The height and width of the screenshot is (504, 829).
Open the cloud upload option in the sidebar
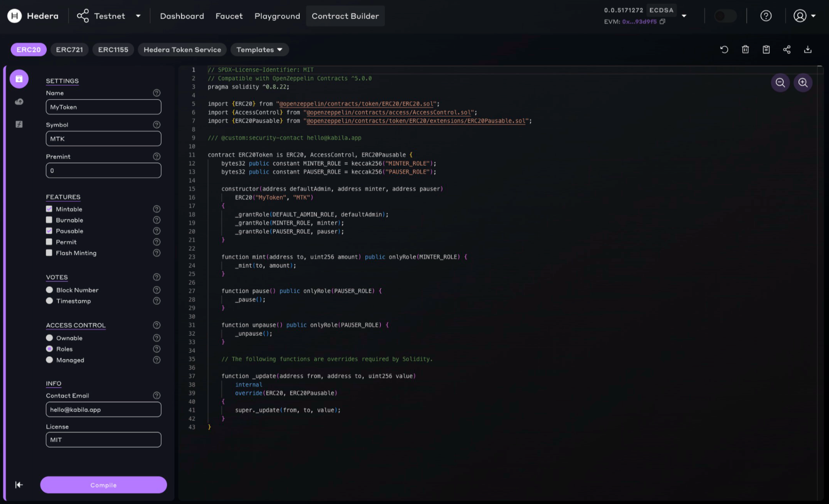[19, 101]
